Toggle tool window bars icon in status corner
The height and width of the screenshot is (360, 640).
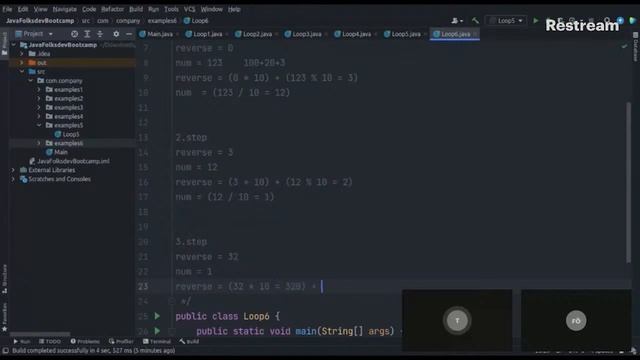tap(5, 351)
